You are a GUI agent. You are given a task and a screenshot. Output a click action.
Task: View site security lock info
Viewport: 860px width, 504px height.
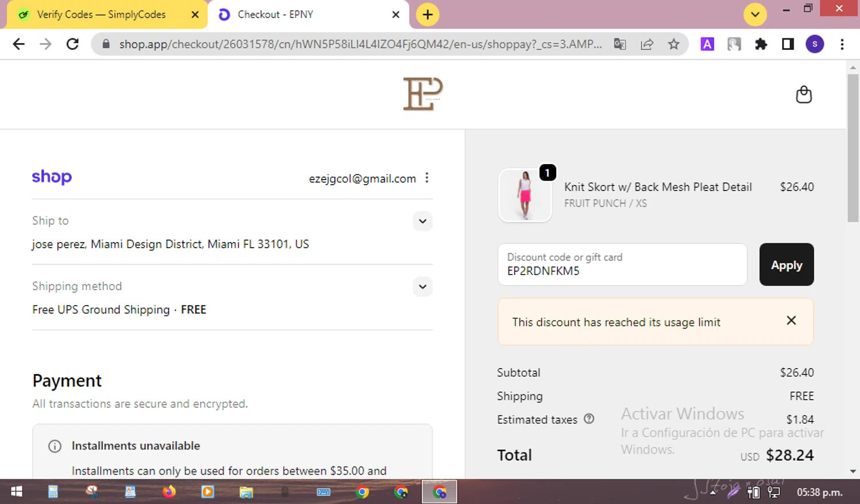click(x=106, y=44)
